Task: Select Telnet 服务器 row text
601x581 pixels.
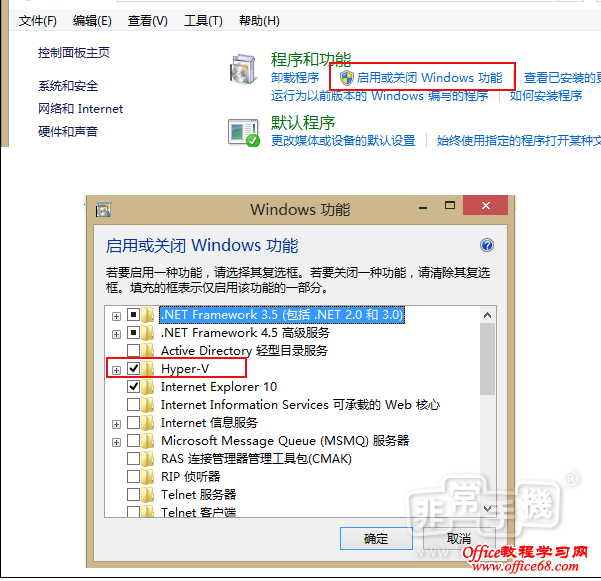Action: pyautogui.click(x=199, y=495)
